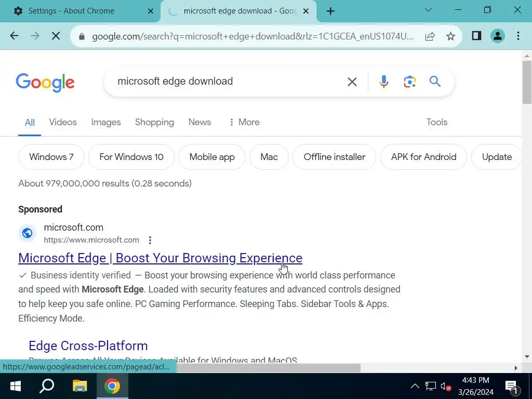Click the Chrome taskbar icon

112,386
